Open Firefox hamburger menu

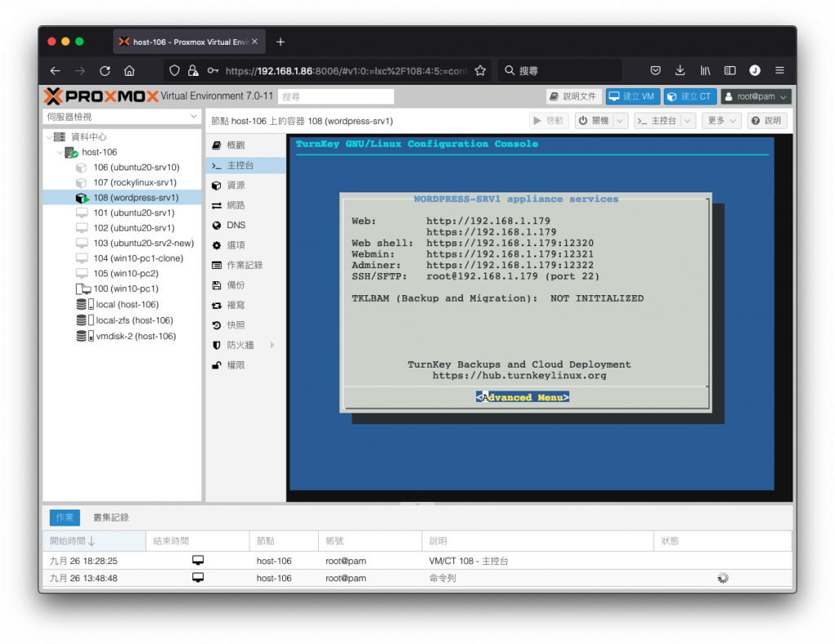click(x=780, y=70)
